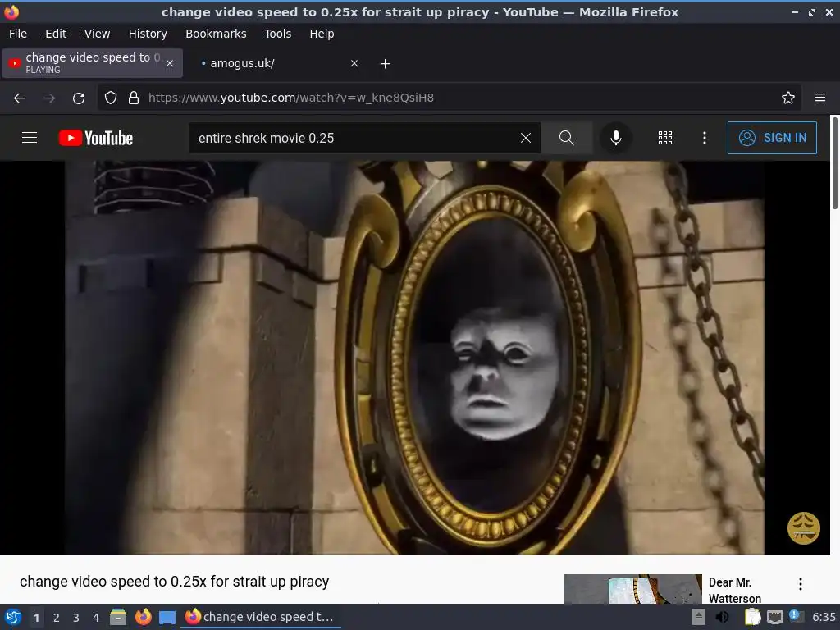Go to the YouTube home logo
This screenshot has width=840, height=630.
(96, 138)
